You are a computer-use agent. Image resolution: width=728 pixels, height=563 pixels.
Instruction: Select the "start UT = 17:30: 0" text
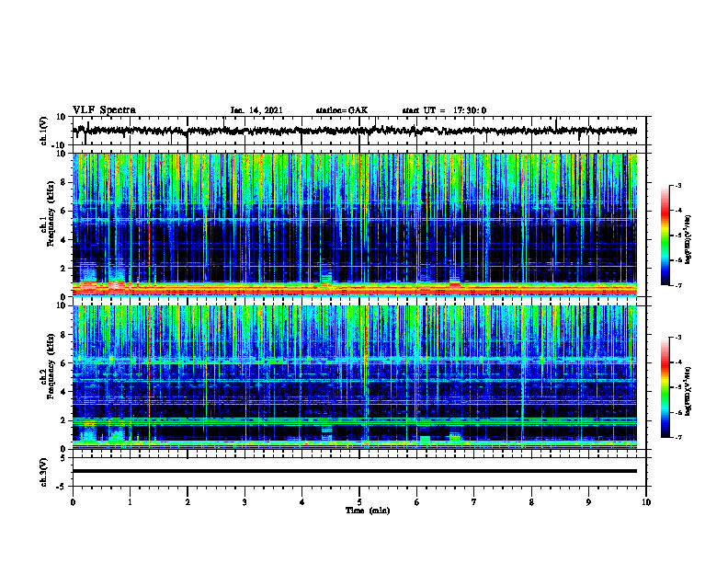coord(444,110)
